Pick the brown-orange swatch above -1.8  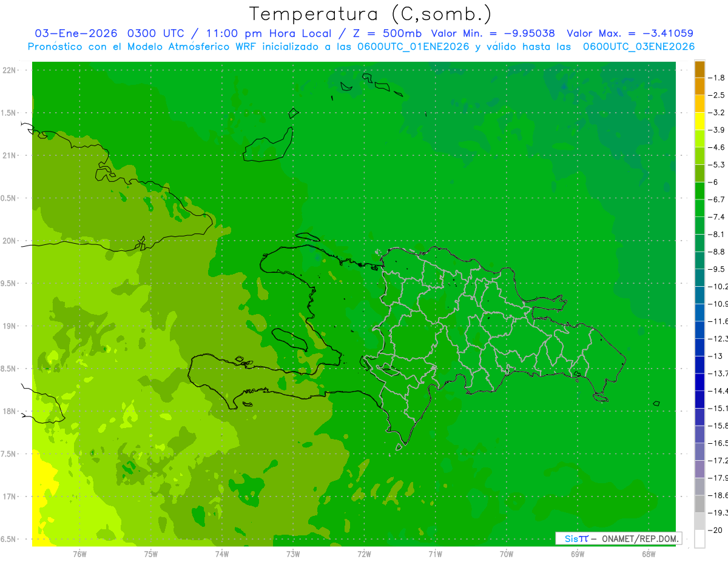699,69
